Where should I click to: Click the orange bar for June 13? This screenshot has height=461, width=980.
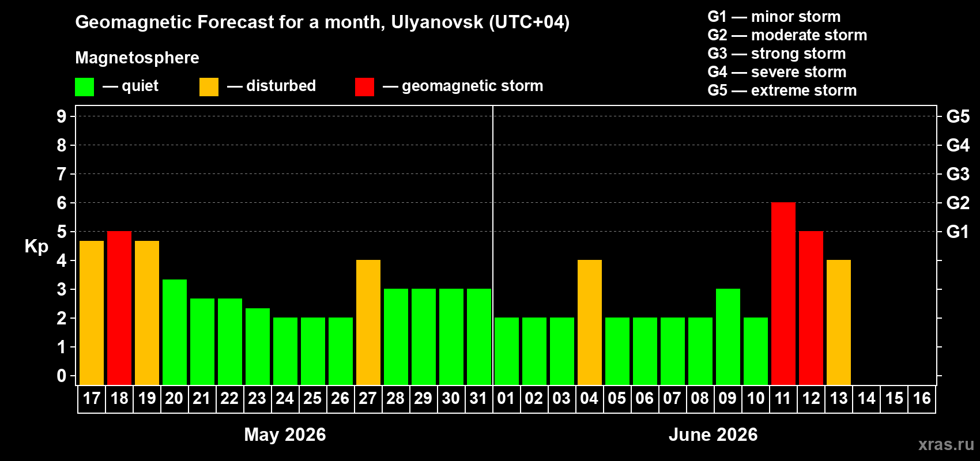tap(839, 323)
